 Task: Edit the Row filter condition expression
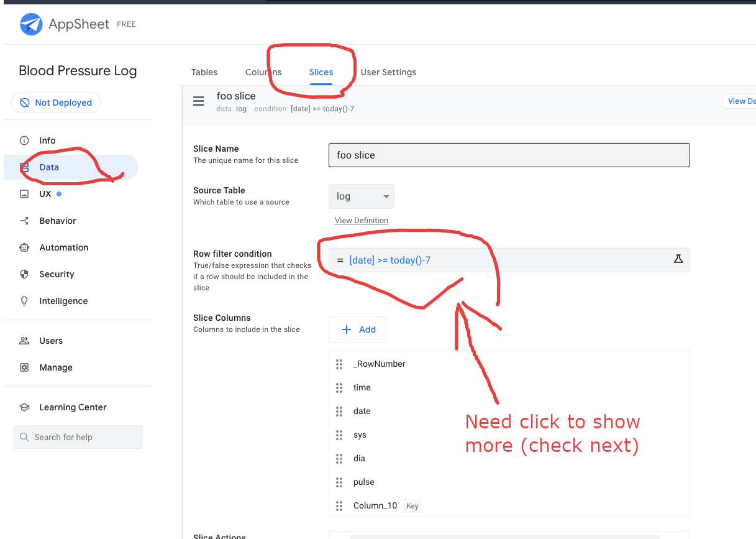click(x=497, y=260)
